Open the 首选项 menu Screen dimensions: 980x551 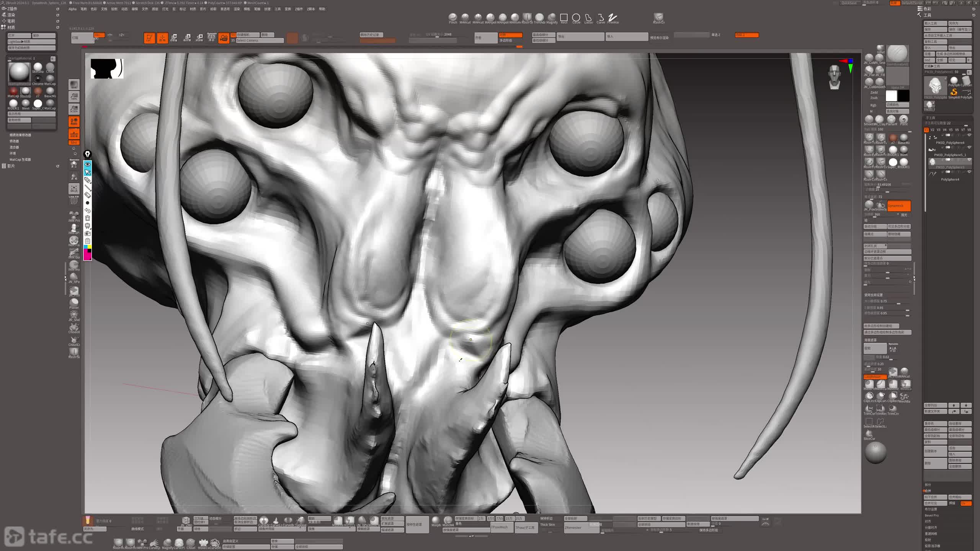click(x=225, y=9)
